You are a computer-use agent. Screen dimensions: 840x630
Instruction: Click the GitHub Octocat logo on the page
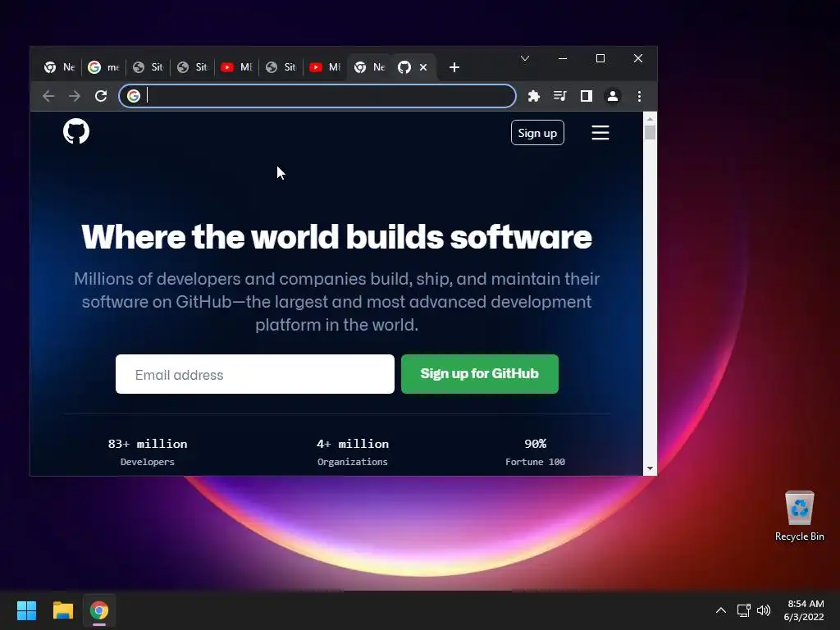(76, 131)
